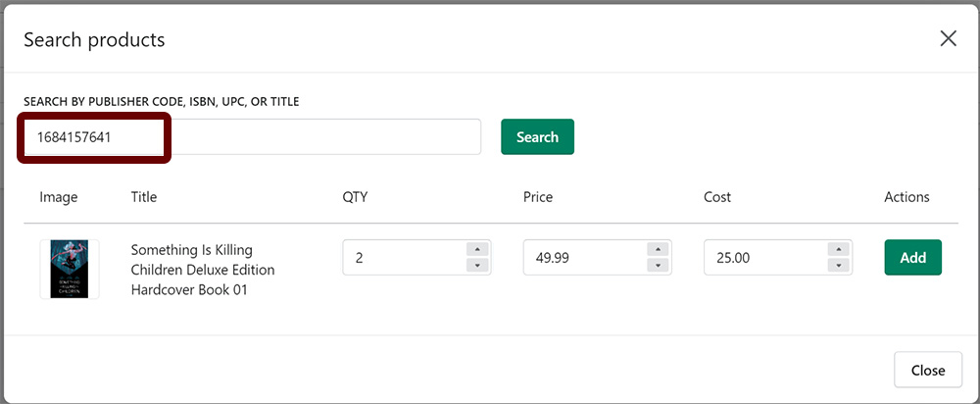Screen dimensions: 980x404
Task: Click the product search input field
Action: click(253, 137)
